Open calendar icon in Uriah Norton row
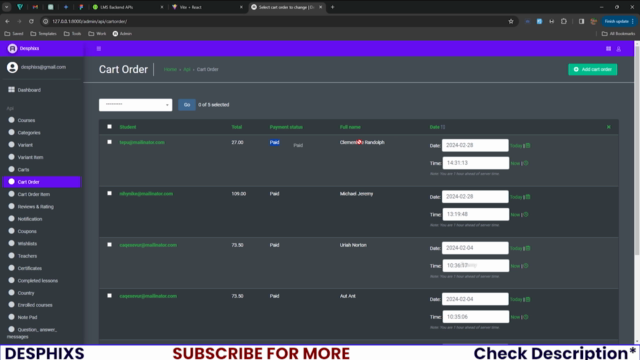640x360 pixels. [x=528, y=248]
